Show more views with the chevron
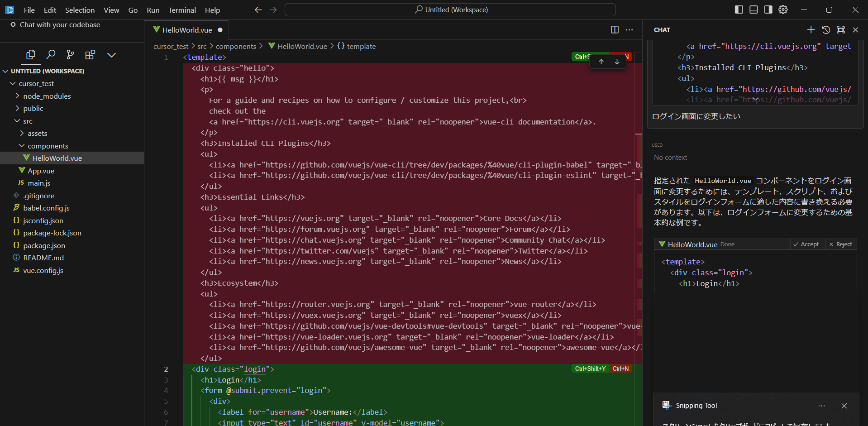The height and width of the screenshot is (426, 868). pos(111,55)
